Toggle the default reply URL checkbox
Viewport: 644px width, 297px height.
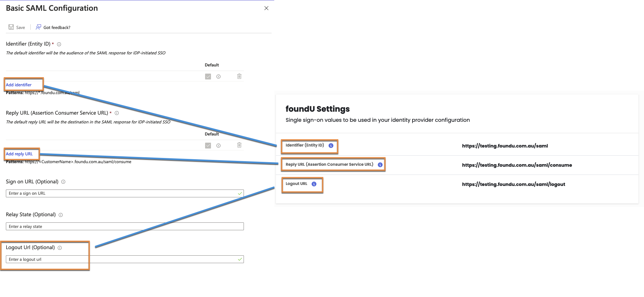pyautogui.click(x=208, y=146)
